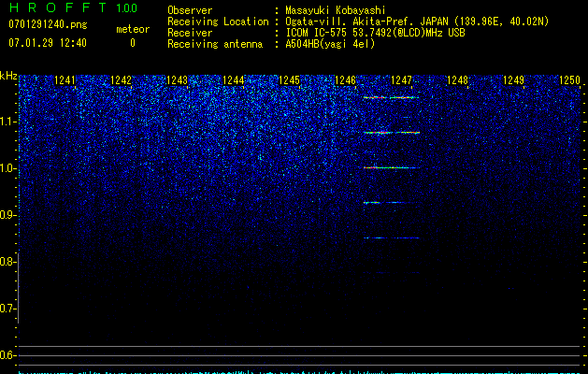Click the 1246 time marker
Viewport: 588px width, 374px height.
pyautogui.click(x=345, y=80)
